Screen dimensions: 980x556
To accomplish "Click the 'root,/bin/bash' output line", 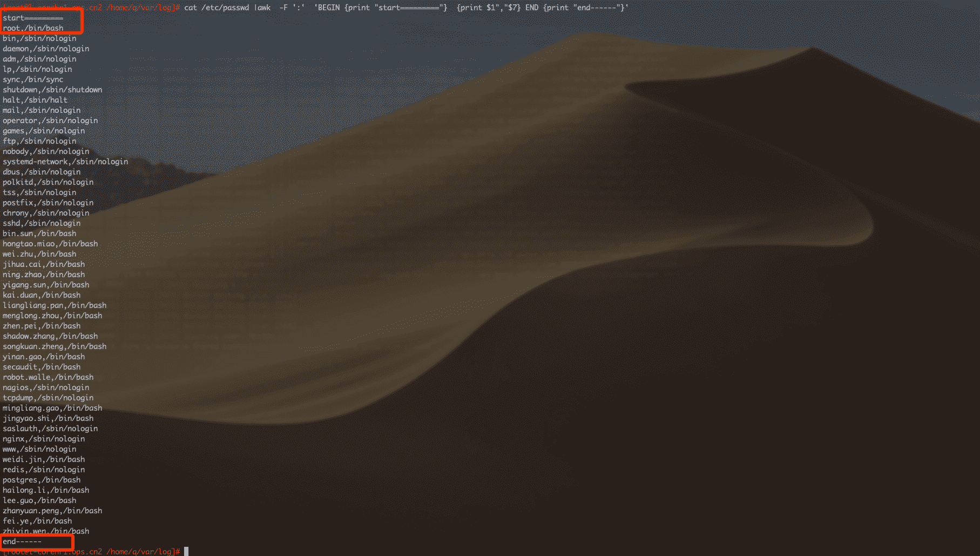I will (33, 28).
